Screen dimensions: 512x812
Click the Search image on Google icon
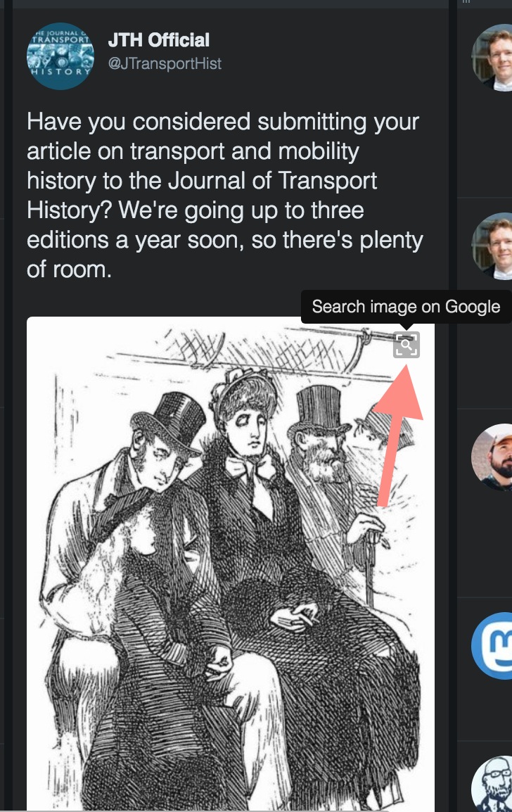coord(407,345)
